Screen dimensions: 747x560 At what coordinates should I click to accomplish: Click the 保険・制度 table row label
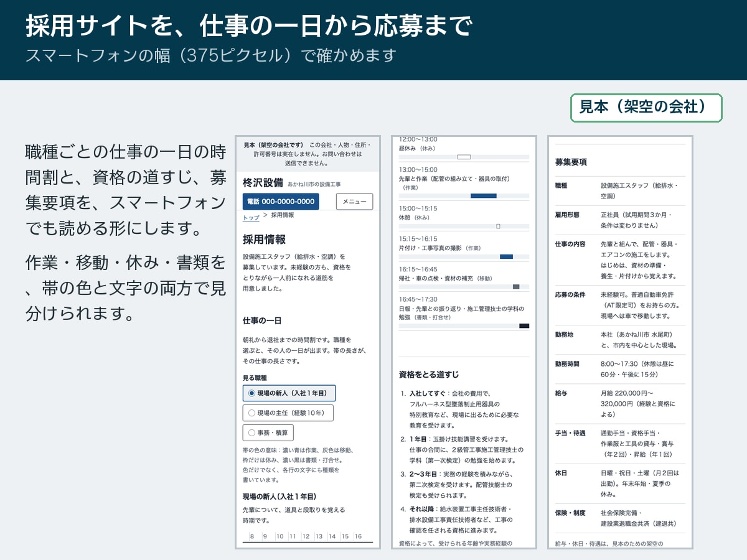570,513
